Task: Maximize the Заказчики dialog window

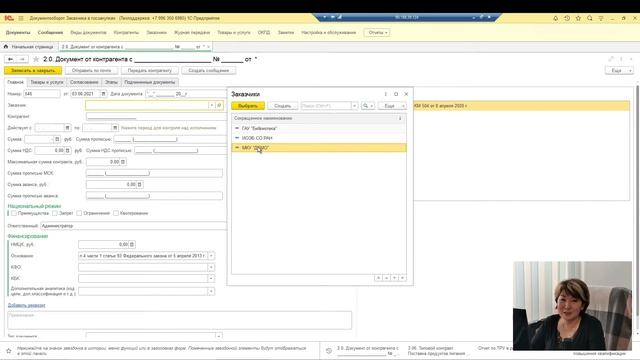Action: [396, 94]
